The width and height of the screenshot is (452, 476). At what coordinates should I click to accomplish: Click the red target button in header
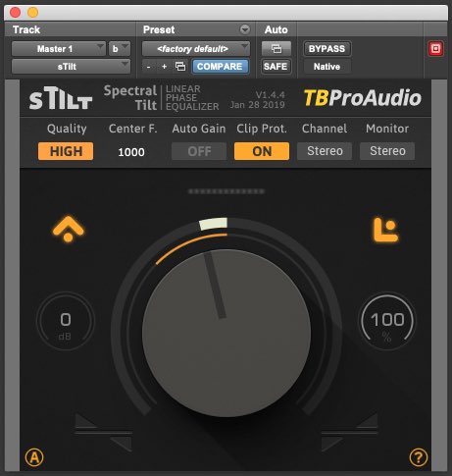435,49
